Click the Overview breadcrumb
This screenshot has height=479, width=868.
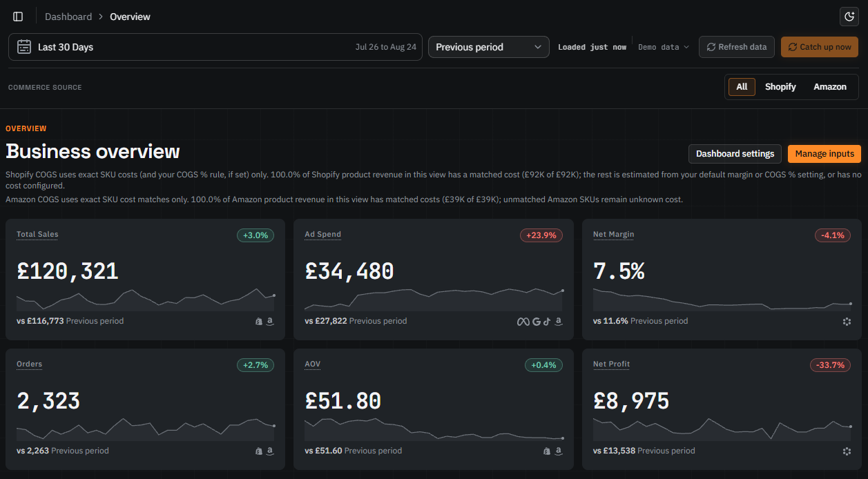coord(130,17)
